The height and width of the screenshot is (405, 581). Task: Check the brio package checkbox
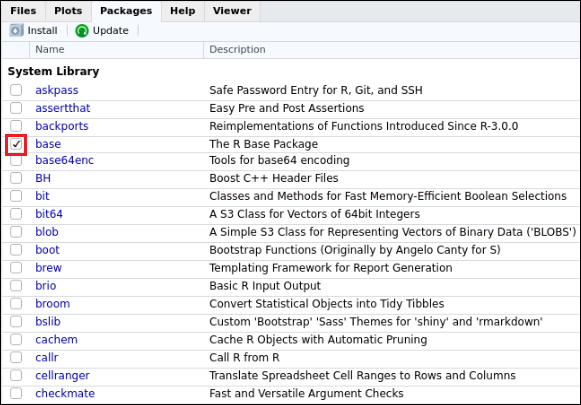point(16,286)
